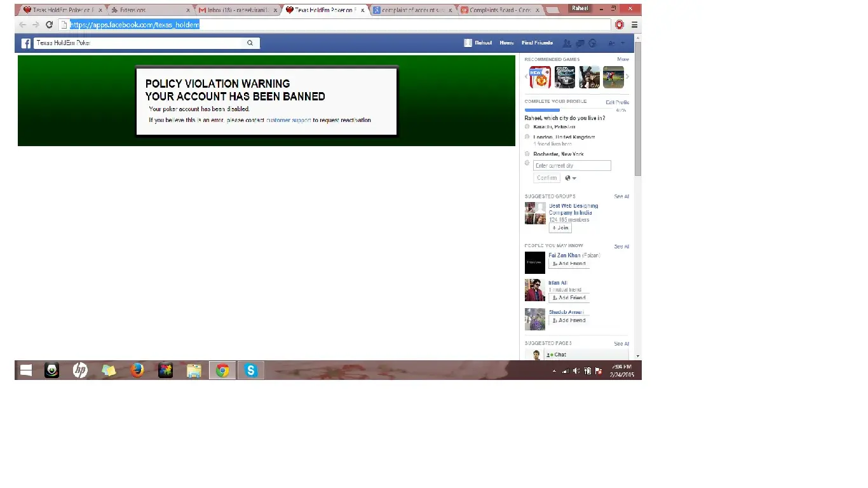868x488 pixels.
Task: Click the Skype icon in the taskbar
Action: (251, 370)
